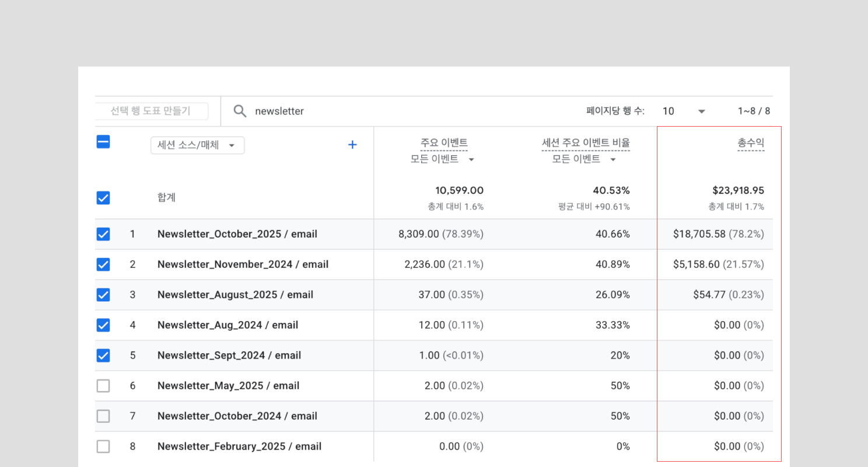Click the 1~8 / 8 pagination text
The height and width of the screenshot is (467, 868).
pyautogui.click(x=754, y=111)
